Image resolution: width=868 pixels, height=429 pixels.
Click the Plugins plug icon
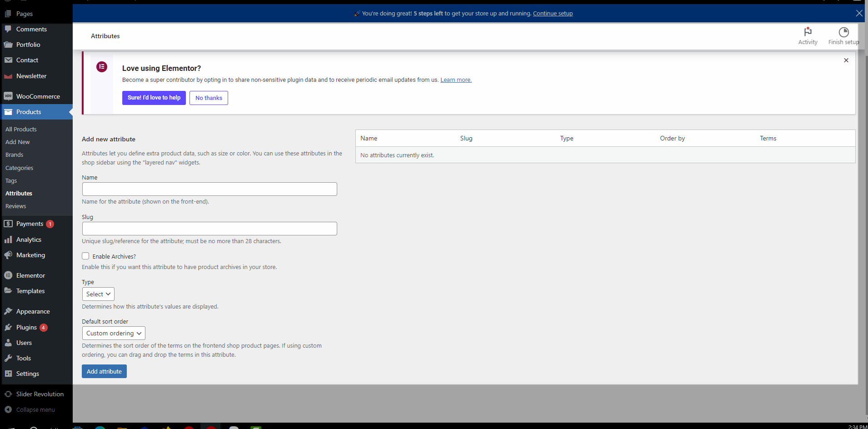tap(8, 327)
